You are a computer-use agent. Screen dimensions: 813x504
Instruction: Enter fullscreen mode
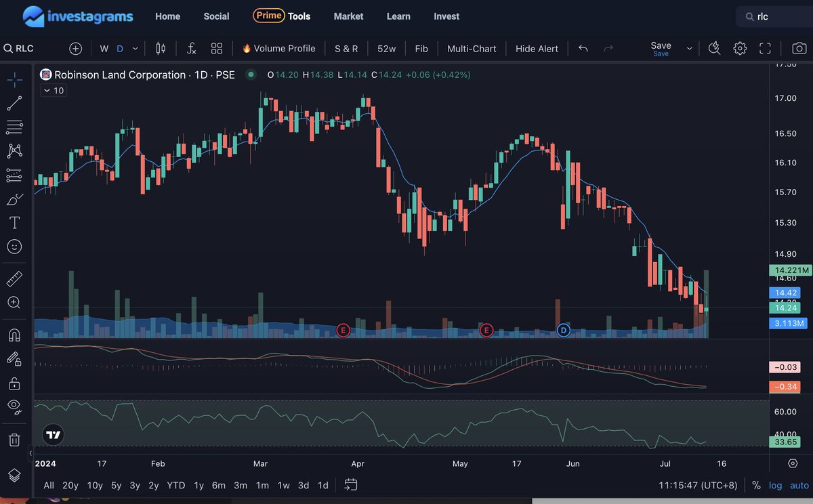point(766,49)
